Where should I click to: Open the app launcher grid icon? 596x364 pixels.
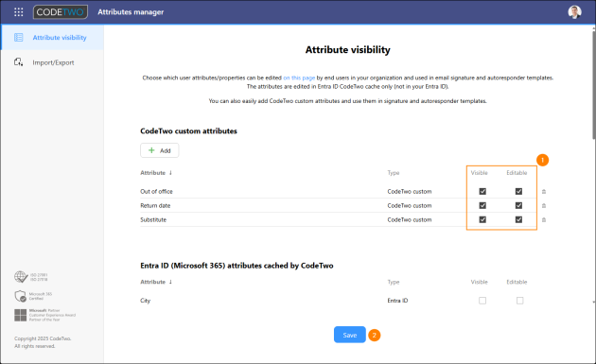pos(18,12)
